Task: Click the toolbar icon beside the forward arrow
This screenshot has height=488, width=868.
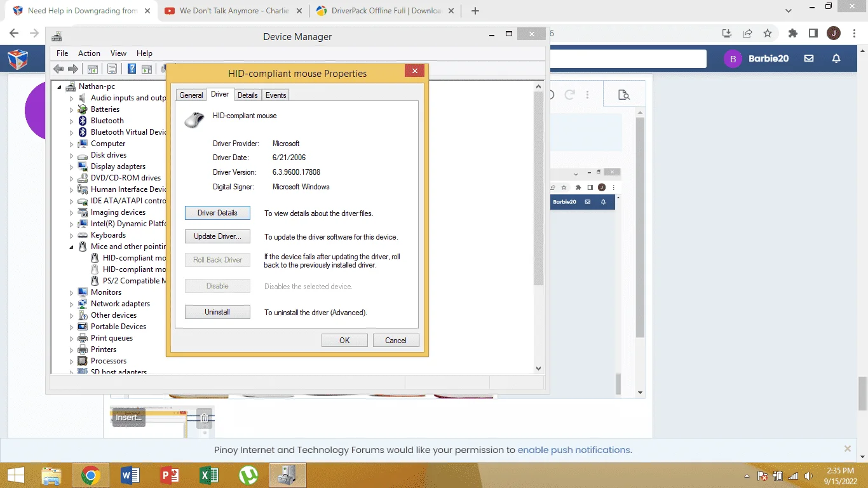Action: (x=92, y=69)
